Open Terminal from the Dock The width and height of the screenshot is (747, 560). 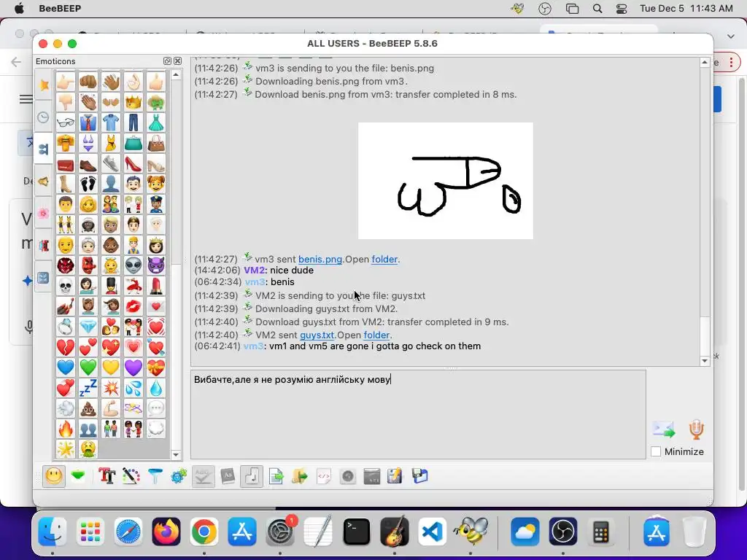[x=356, y=532]
